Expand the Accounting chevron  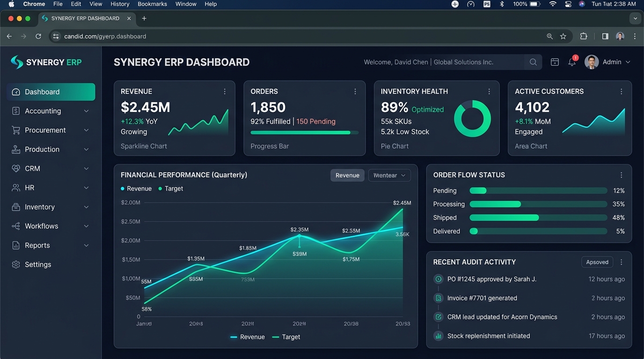tap(86, 111)
